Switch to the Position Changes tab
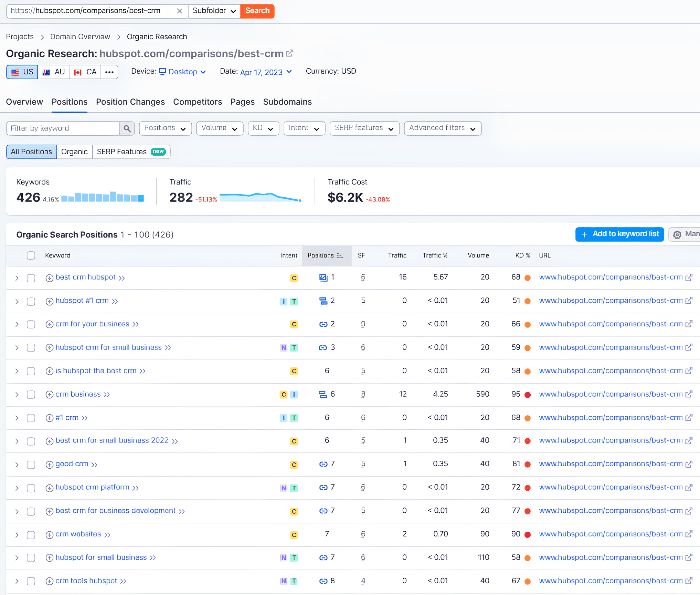The width and height of the screenshot is (700, 595). 130,102
